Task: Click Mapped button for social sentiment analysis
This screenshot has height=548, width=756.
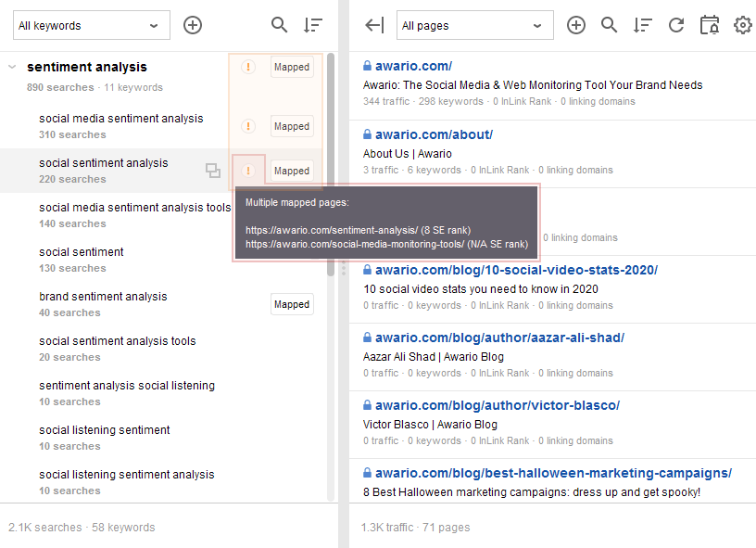Action: click(x=292, y=171)
